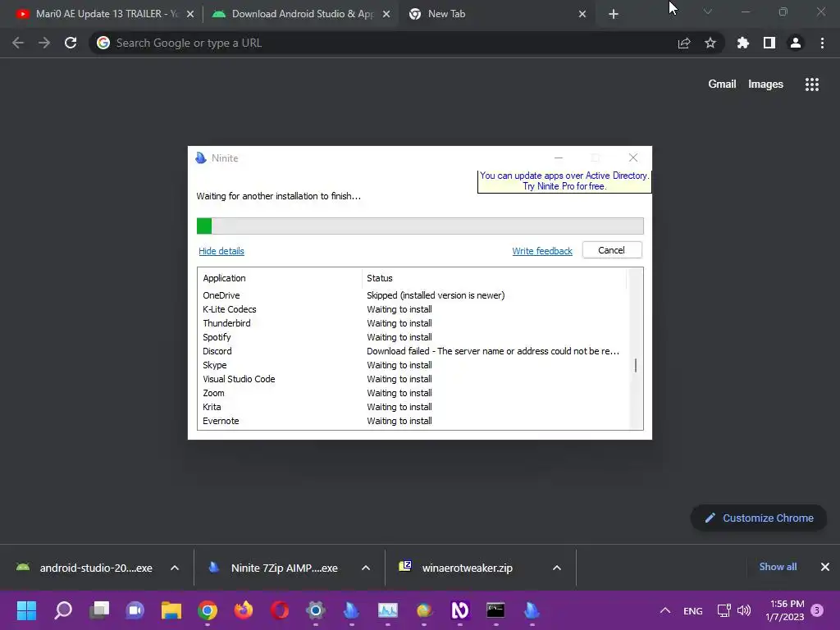Open android-studio exe download item
The height and width of the screenshot is (630, 840).
[x=84, y=568]
